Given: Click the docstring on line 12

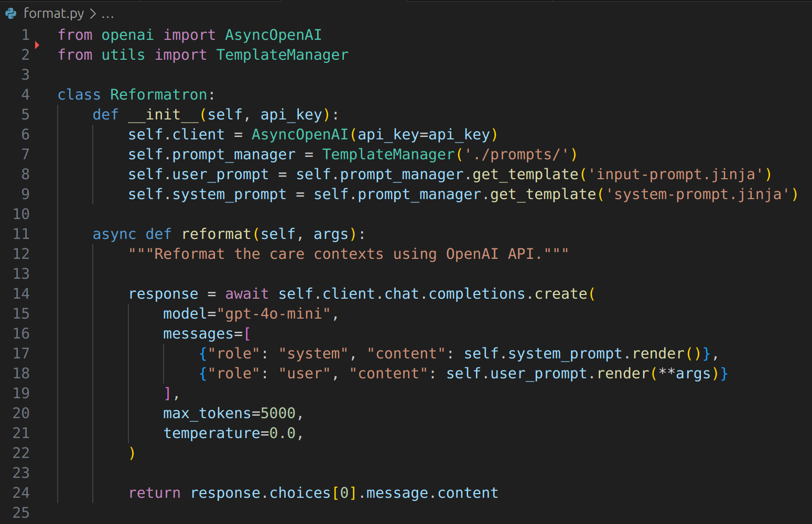Looking at the screenshot, I should pyautogui.click(x=348, y=254).
